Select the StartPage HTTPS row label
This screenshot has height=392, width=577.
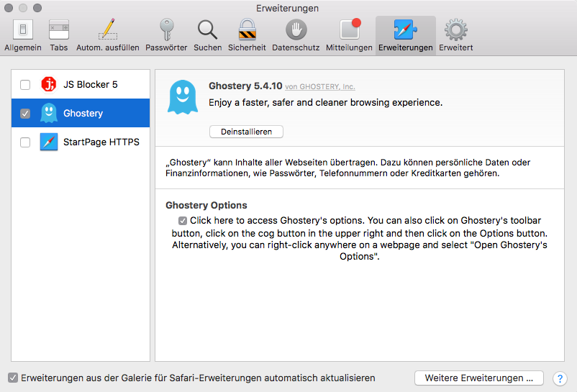pos(101,142)
